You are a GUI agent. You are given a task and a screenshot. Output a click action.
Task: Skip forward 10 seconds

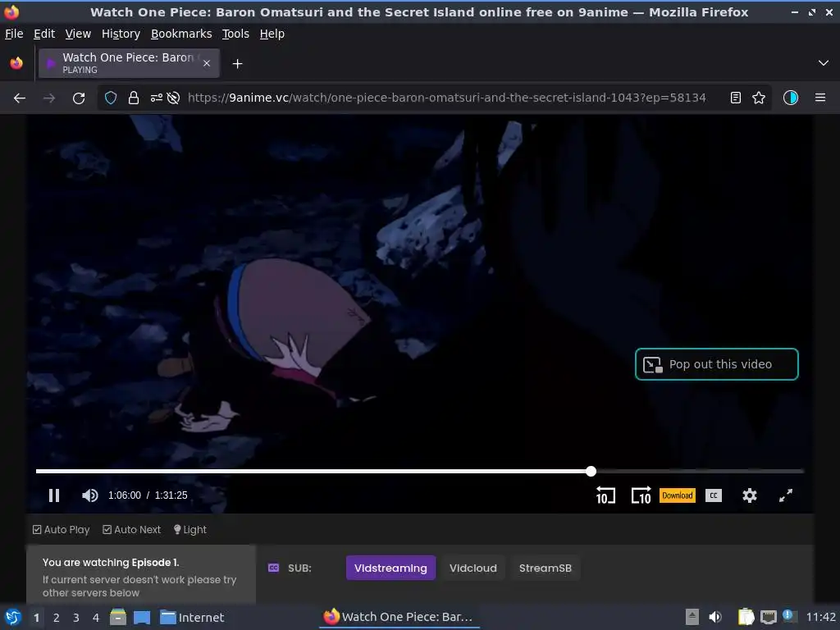(641, 495)
